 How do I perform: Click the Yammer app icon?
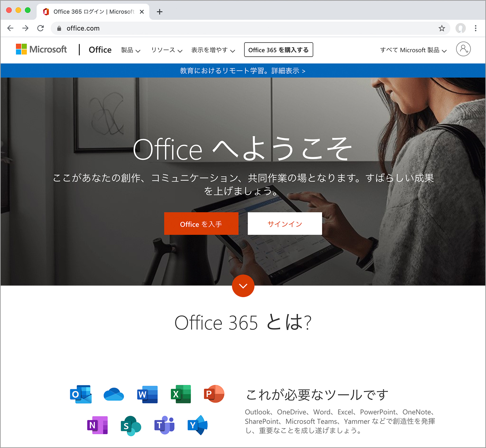click(x=198, y=425)
